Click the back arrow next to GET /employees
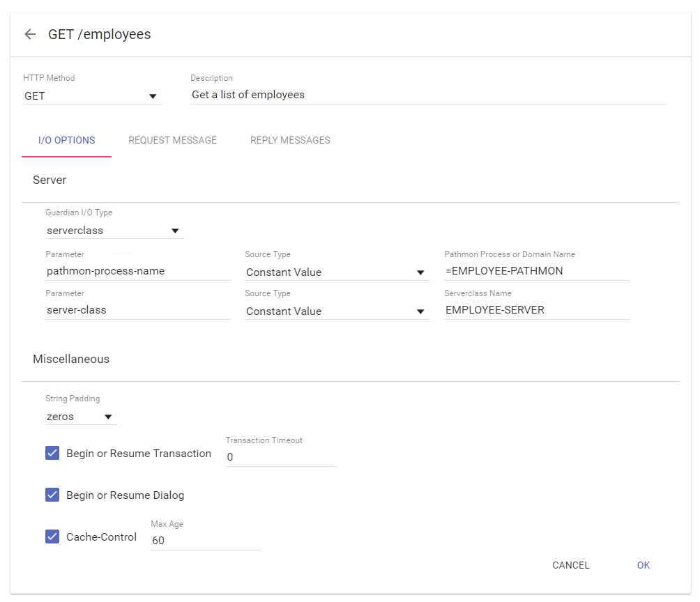This screenshot has height=602, width=700. point(29,34)
